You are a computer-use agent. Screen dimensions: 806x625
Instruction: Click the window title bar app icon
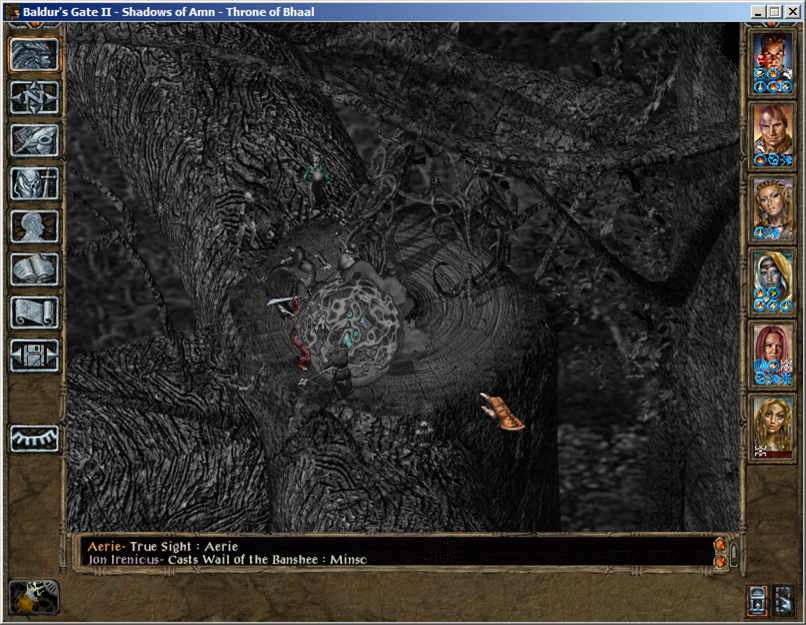[x=11, y=11]
